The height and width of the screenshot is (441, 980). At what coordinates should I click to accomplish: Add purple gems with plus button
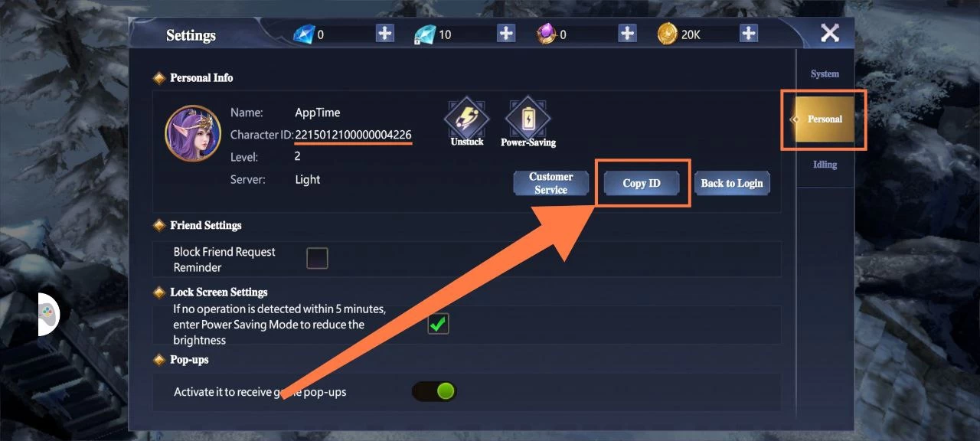pos(628,34)
